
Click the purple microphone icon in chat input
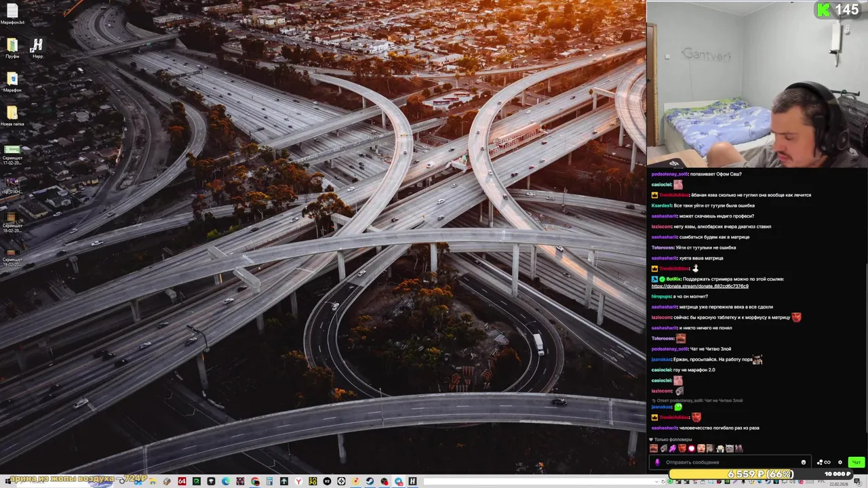(657, 462)
